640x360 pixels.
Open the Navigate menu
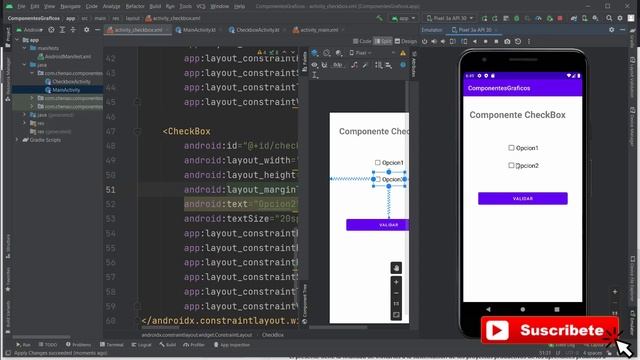click(70, 7)
